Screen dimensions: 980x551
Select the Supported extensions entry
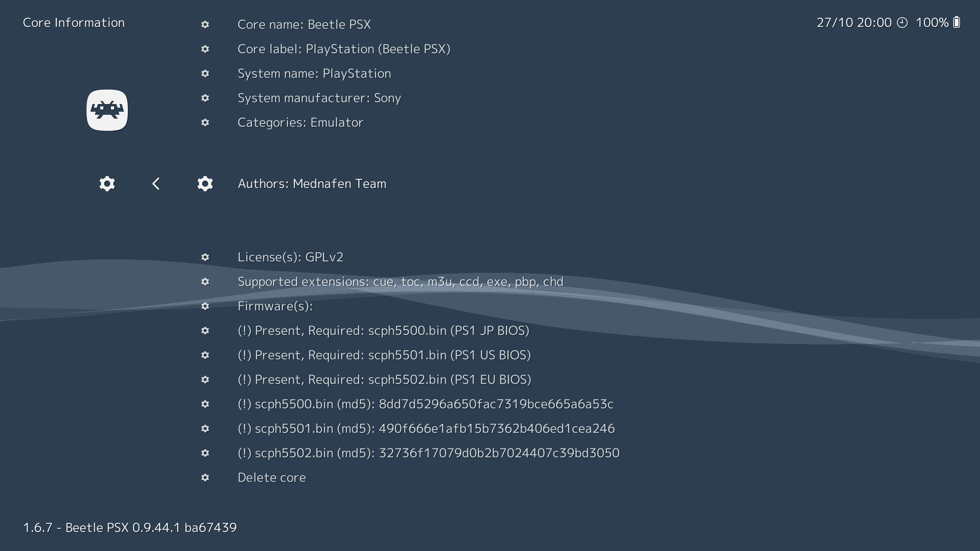click(x=400, y=282)
